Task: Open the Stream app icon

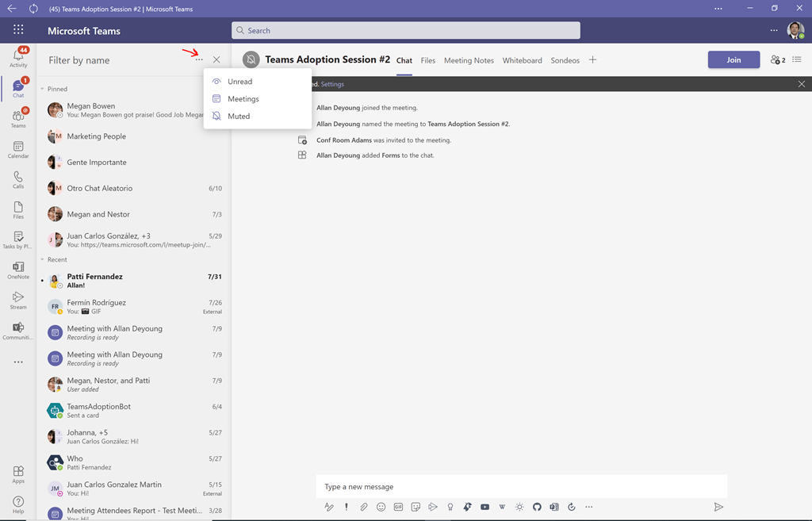Action: (18, 301)
